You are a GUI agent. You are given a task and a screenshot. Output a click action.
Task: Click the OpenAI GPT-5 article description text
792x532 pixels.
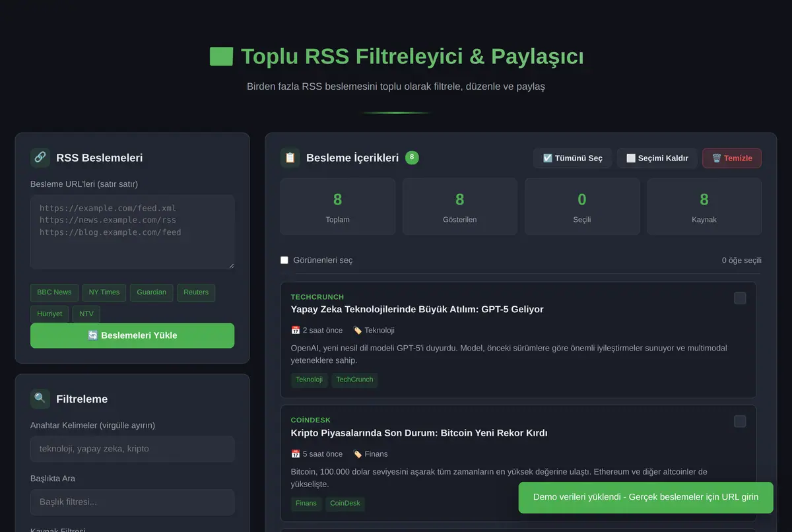click(x=509, y=354)
